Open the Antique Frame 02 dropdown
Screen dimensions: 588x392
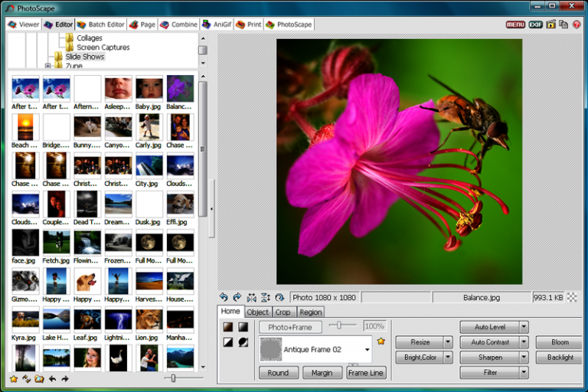coord(367,350)
